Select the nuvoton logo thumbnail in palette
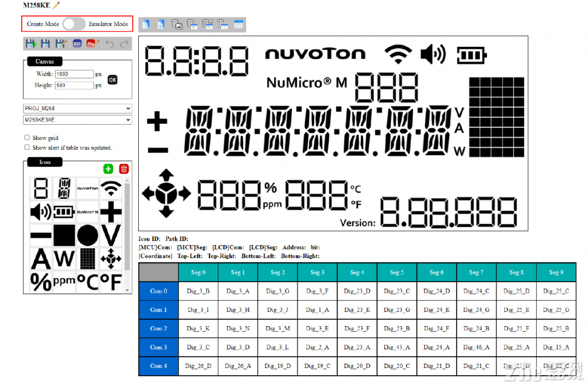This screenshot has height=385, width=588. click(87, 188)
